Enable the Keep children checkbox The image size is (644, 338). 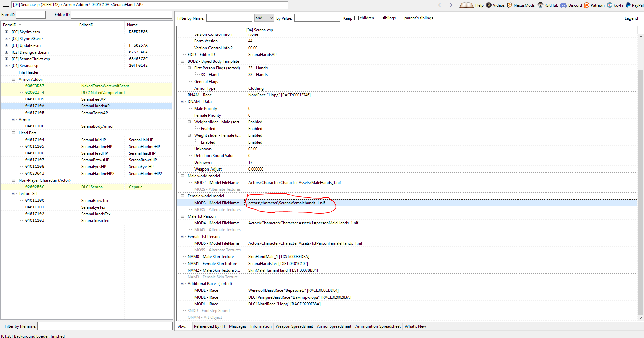[x=356, y=18]
